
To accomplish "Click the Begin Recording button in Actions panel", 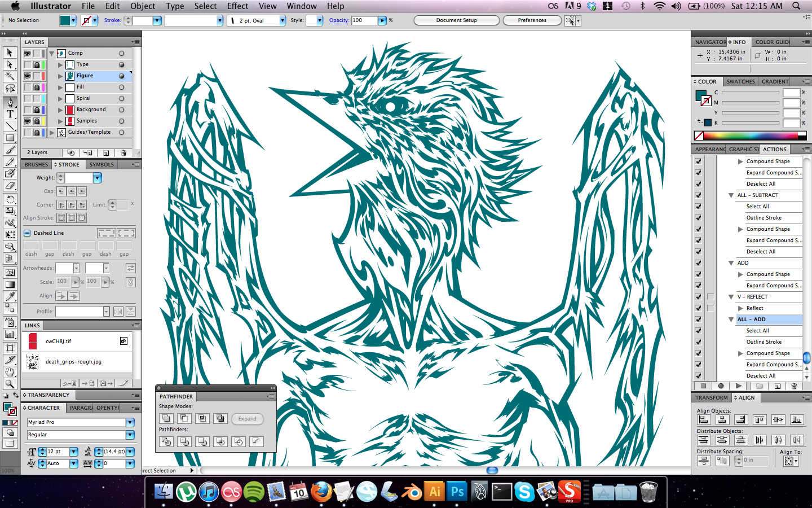I will [x=721, y=386].
